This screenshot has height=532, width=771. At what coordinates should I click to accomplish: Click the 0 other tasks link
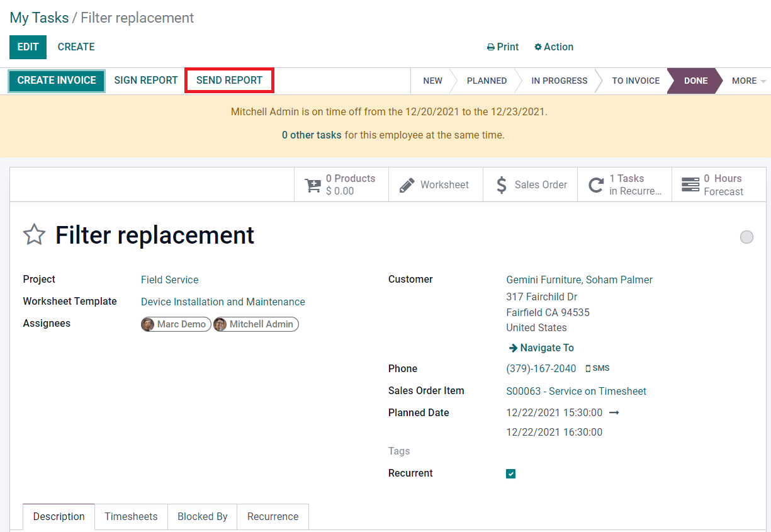click(x=312, y=135)
